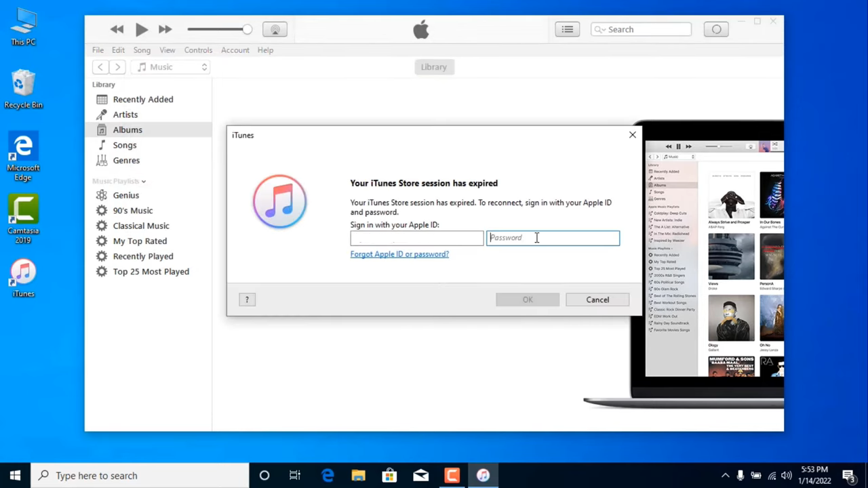This screenshot has width=868, height=488.
Task: Click the playlist list view icon
Action: coord(567,29)
